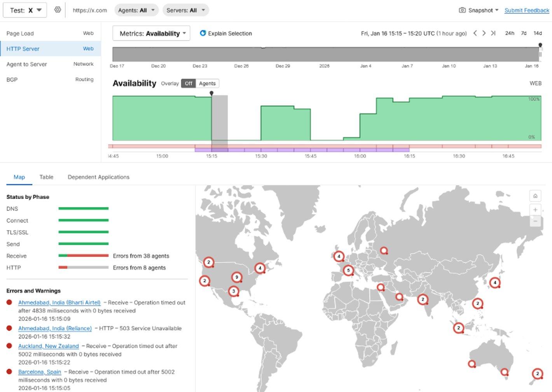Open the Servers: All filter dropdown
Screen dimensions: 552x392
pos(186,10)
